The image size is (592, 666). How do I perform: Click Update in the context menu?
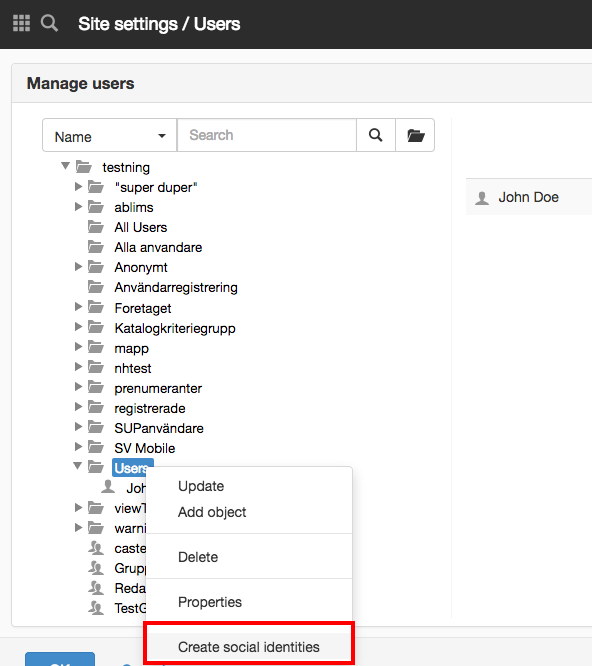201,486
